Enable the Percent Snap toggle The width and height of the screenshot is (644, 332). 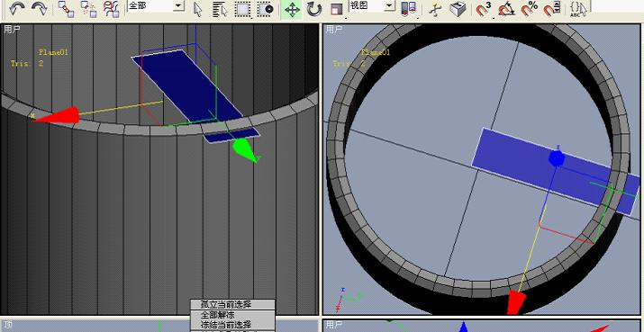point(529,9)
